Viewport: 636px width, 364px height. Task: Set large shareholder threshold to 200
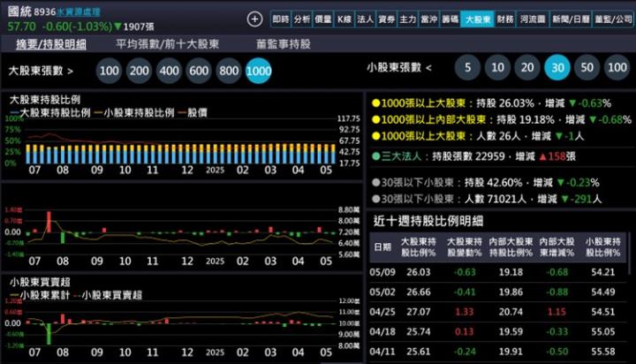click(x=140, y=71)
